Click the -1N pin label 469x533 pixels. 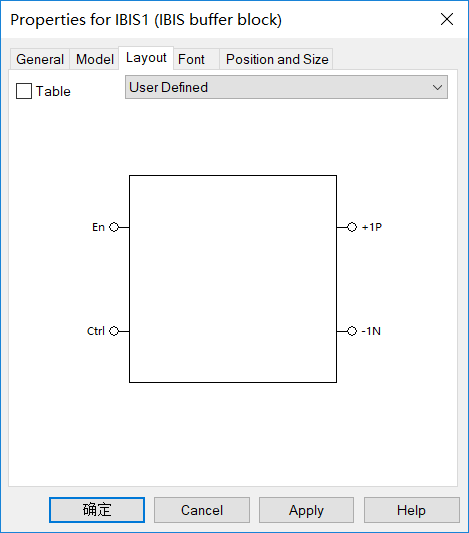pos(371,331)
